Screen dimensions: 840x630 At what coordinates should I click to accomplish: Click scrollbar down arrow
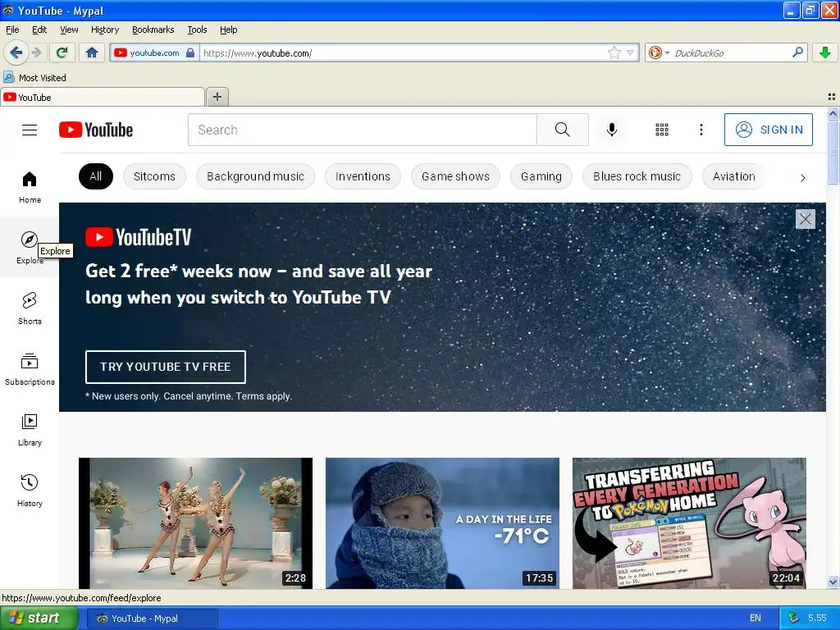pyautogui.click(x=833, y=582)
